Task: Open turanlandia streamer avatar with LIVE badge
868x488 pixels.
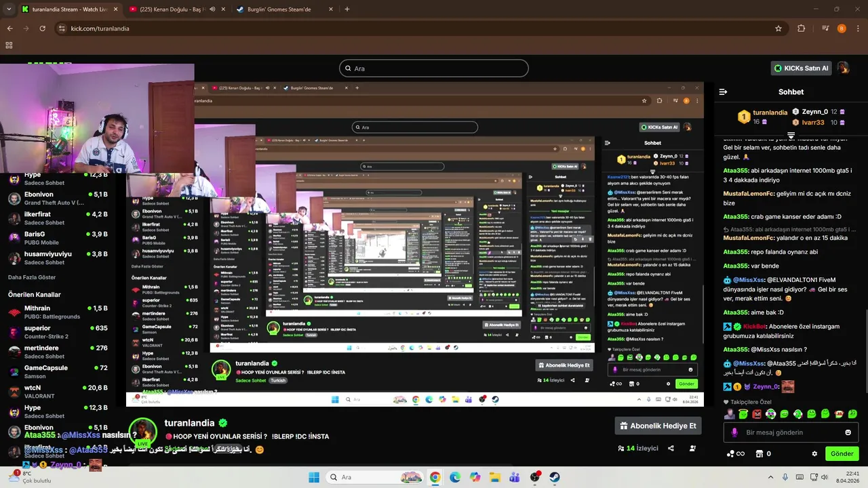Action: point(142,432)
